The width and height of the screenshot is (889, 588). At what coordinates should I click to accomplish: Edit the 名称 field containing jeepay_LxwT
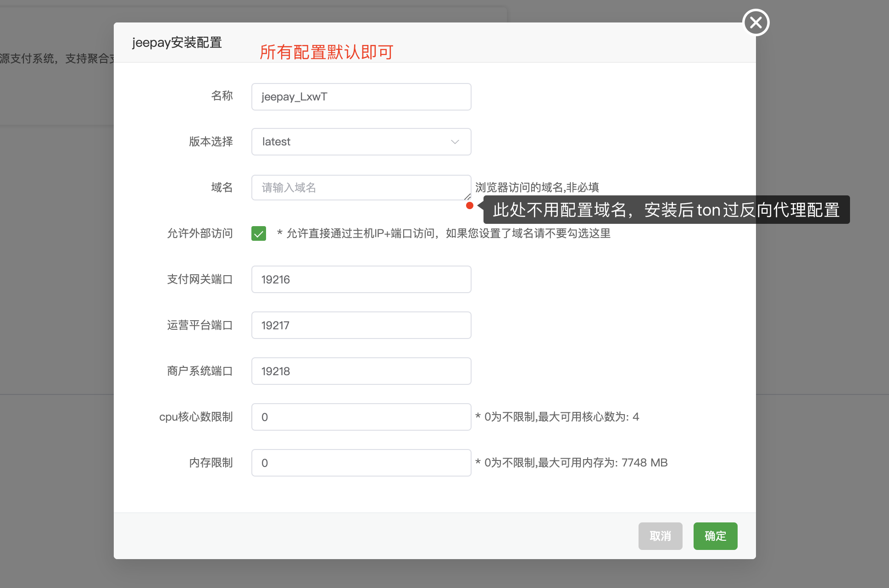click(x=361, y=97)
